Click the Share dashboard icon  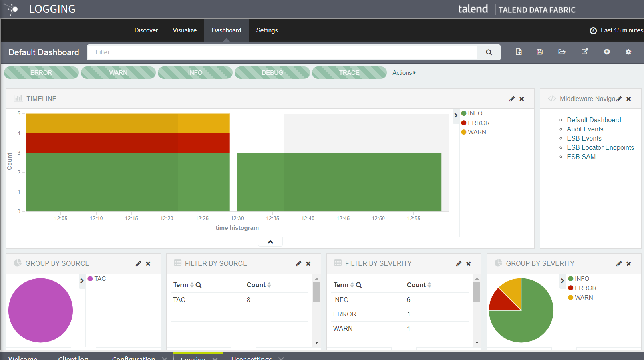point(585,52)
